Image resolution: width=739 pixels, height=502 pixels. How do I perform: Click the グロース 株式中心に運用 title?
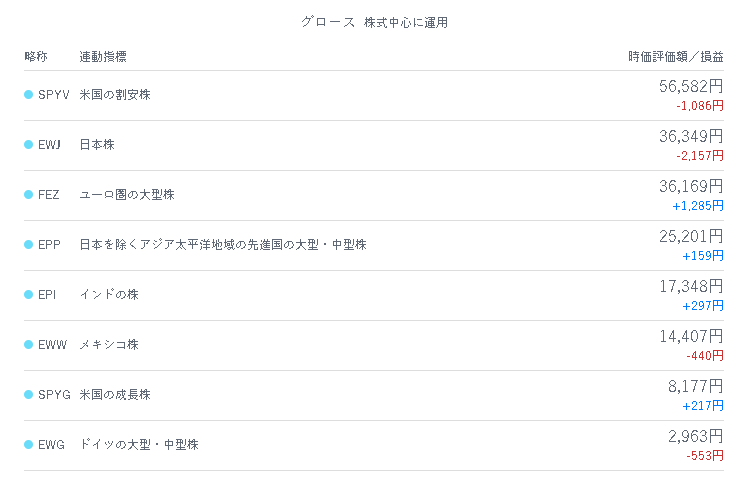[374, 22]
